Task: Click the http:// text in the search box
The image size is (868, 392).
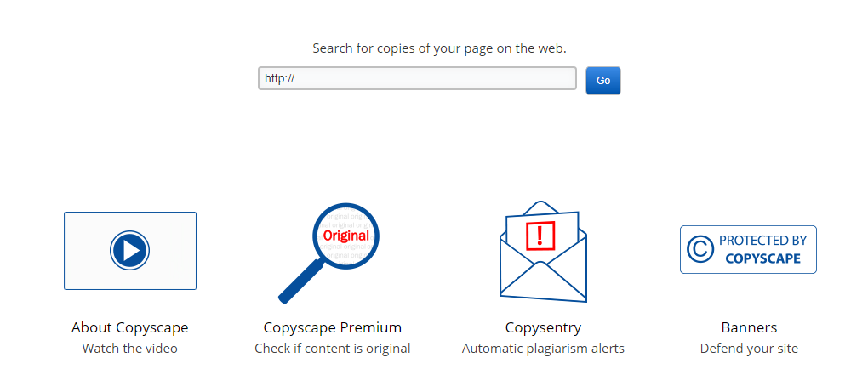Action: (279, 79)
